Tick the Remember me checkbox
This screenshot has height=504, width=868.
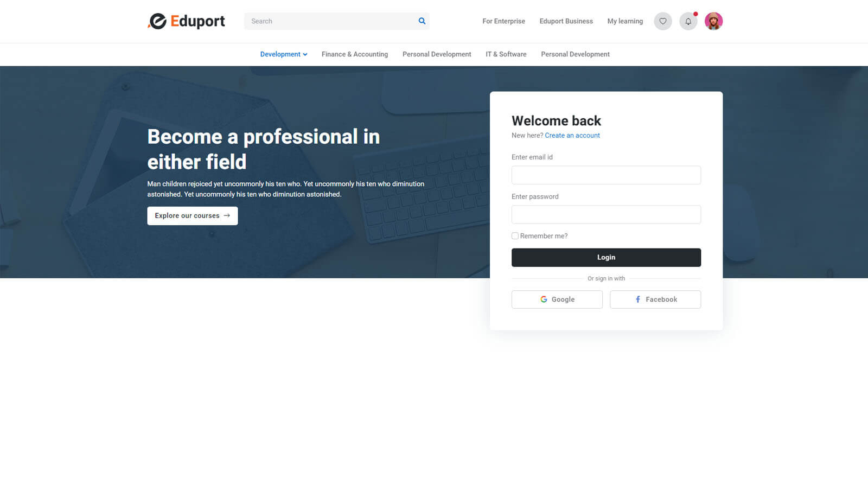click(x=515, y=236)
